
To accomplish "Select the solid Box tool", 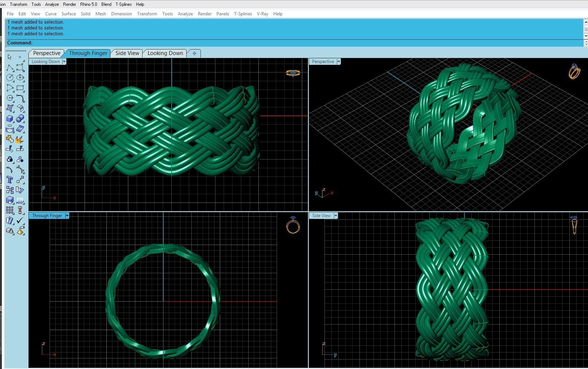I will pyautogui.click(x=10, y=118).
